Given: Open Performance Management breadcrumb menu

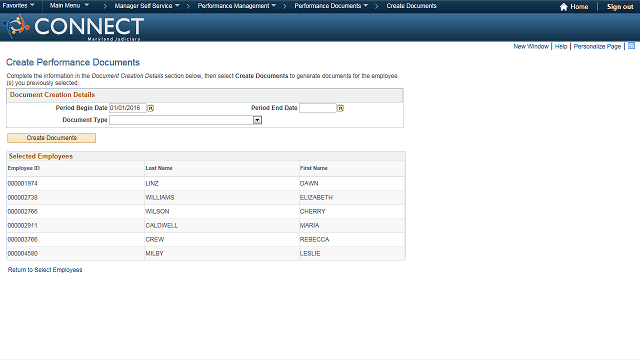Looking at the screenshot, I should coord(237,6).
